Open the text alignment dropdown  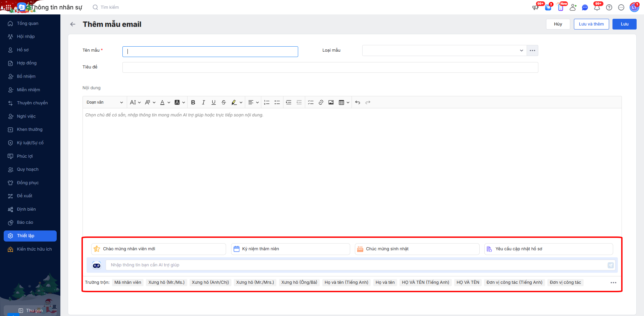click(x=253, y=102)
